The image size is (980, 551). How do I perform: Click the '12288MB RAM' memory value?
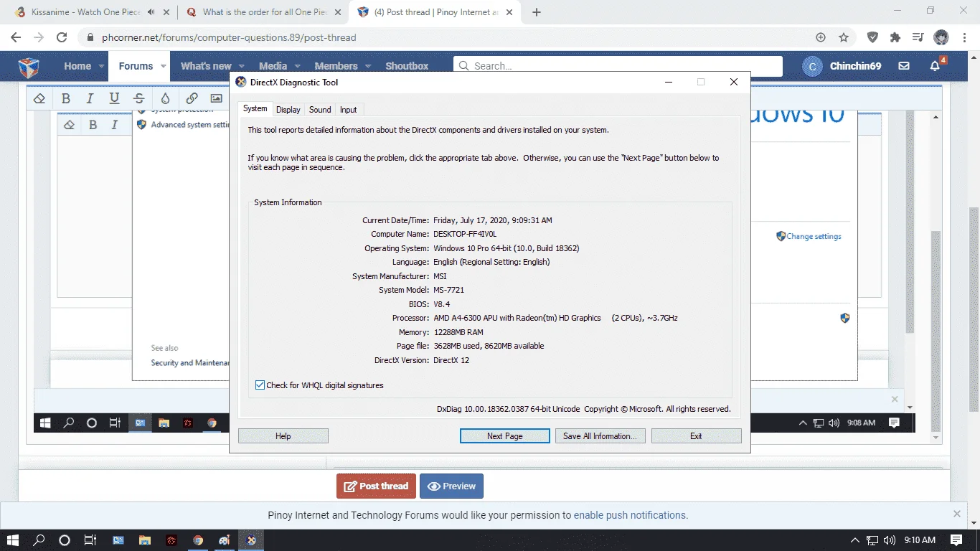click(x=458, y=332)
